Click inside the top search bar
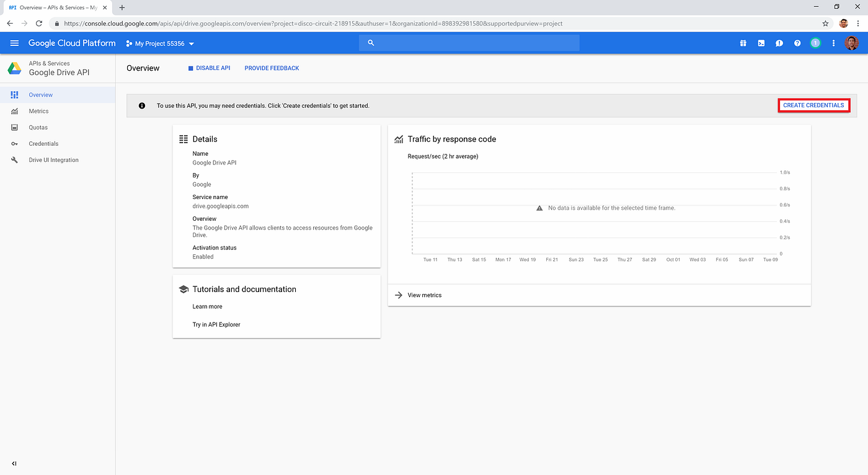The image size is (868, 475). (x=469, y=43)
